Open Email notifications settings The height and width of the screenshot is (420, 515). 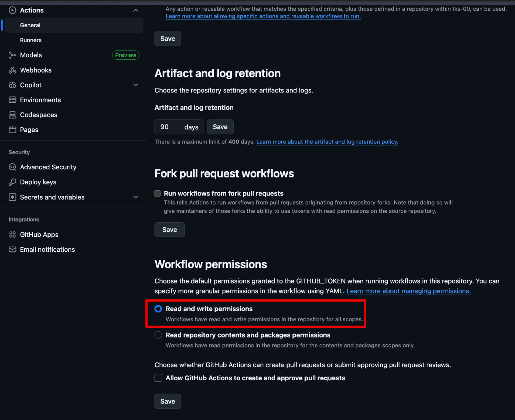pos(47,250)
